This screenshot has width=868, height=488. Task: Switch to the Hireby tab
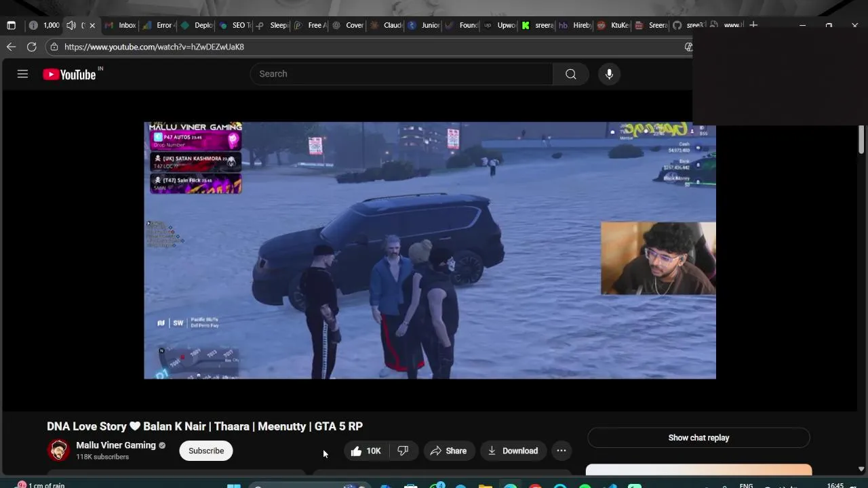coord(575,25)
